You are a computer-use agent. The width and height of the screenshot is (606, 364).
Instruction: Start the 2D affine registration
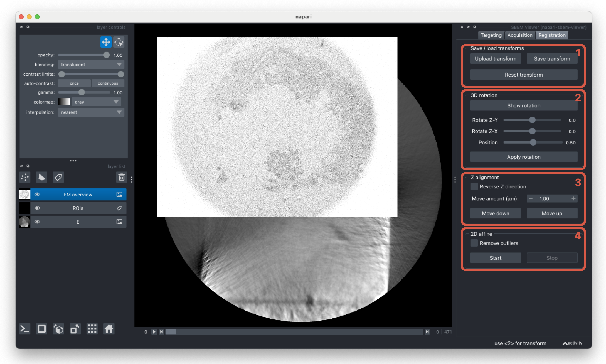tap(495, 258)
